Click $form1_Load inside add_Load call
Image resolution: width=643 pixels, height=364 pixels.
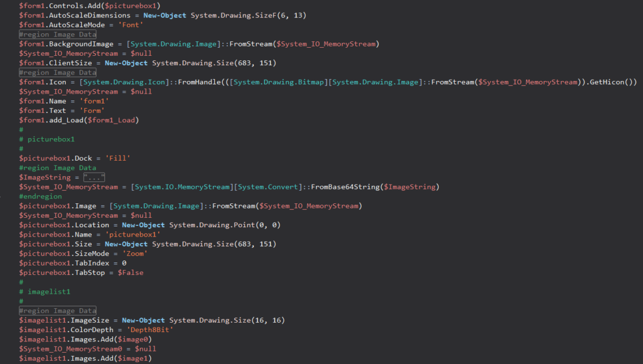coord(111,120)
